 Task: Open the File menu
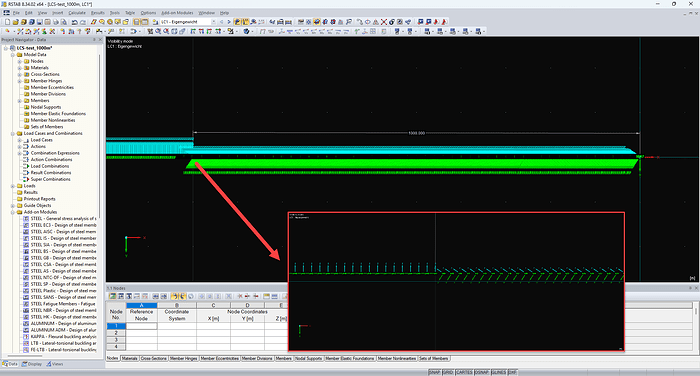coord(16,13)
